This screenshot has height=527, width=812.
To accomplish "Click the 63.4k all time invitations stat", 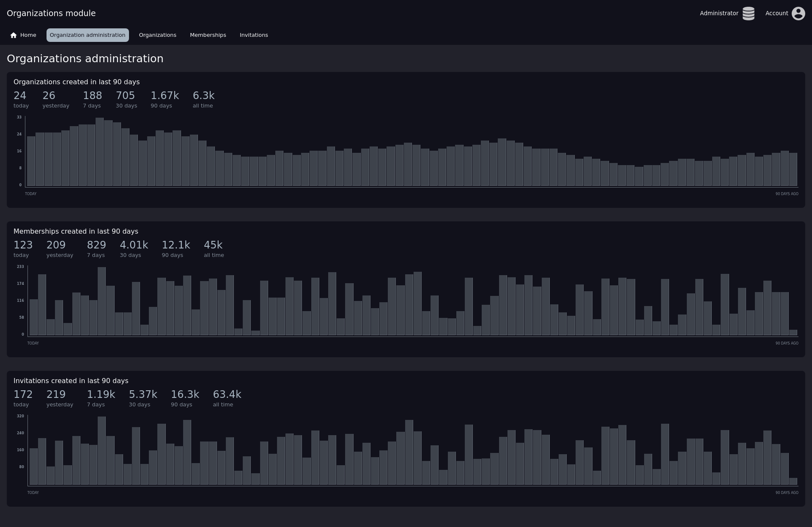I will click(227, 395).
